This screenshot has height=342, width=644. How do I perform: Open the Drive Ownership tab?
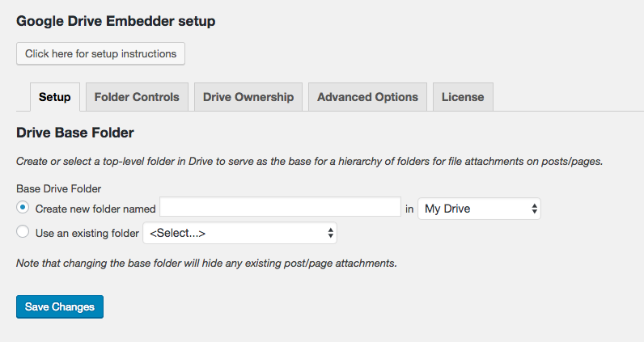248,97
